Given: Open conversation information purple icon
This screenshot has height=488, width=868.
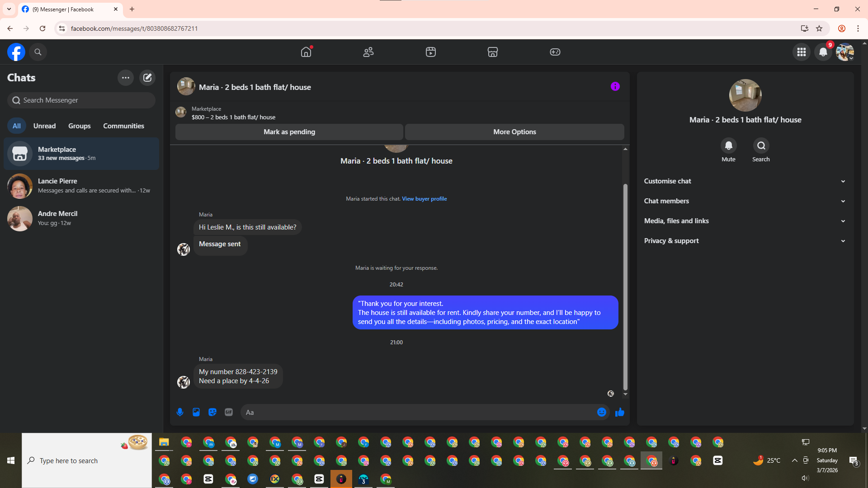Looking at the screenshot, I should point(615,86).
